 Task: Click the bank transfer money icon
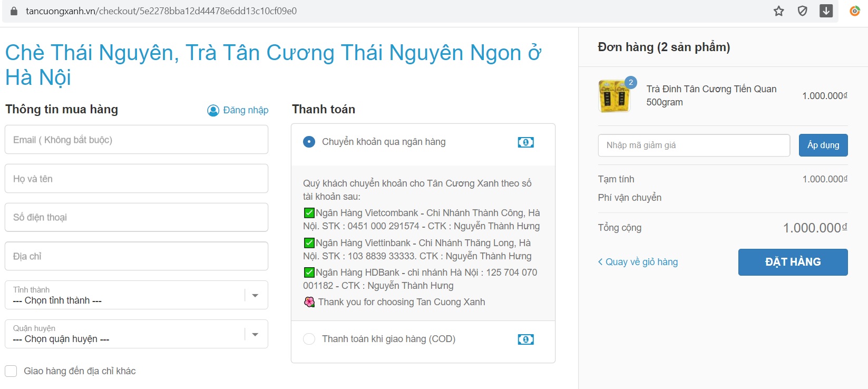pos(525,142)
